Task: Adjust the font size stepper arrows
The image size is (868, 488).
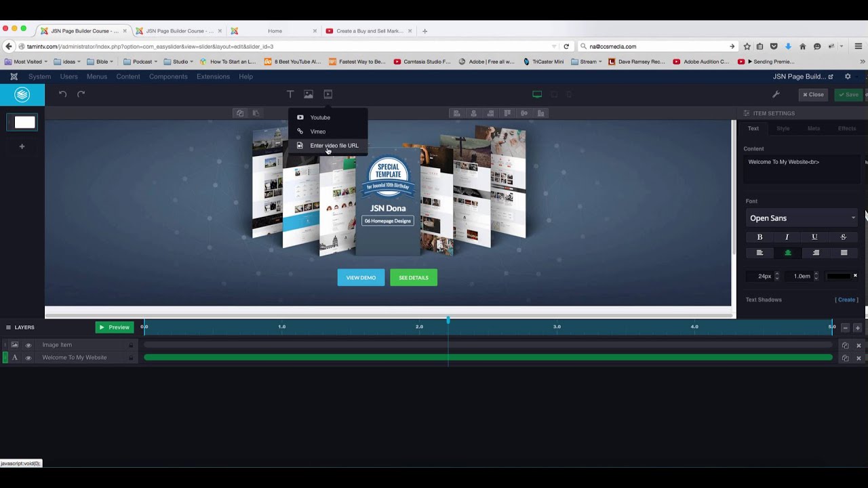Action: [777, 276]
